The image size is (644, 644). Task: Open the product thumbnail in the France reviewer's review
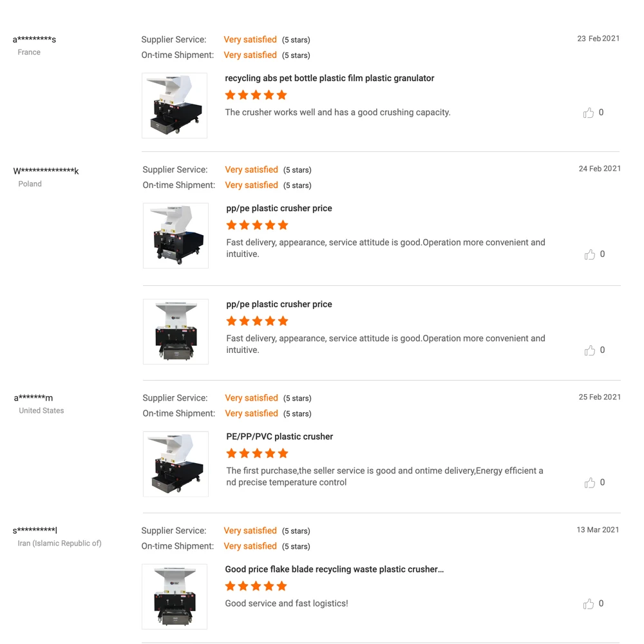coord(175,106)
